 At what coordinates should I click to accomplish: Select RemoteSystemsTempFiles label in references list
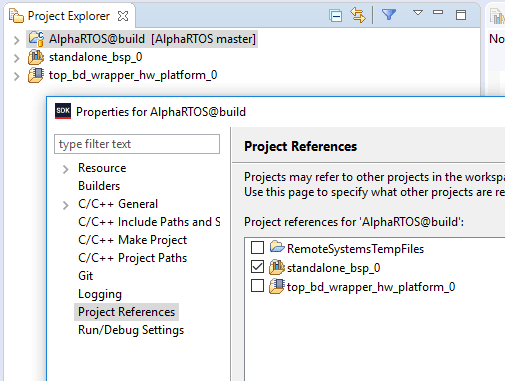[x=355, y=249]
